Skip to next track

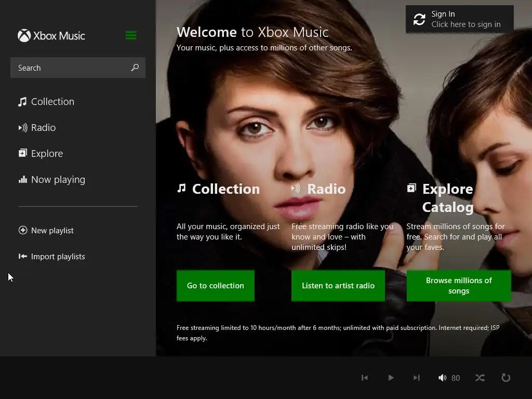417,378
